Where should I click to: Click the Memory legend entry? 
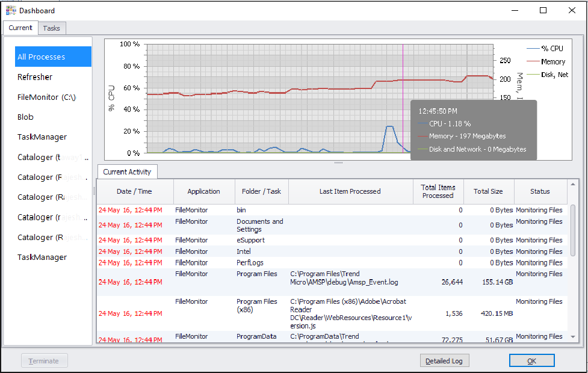click(546, 61)
